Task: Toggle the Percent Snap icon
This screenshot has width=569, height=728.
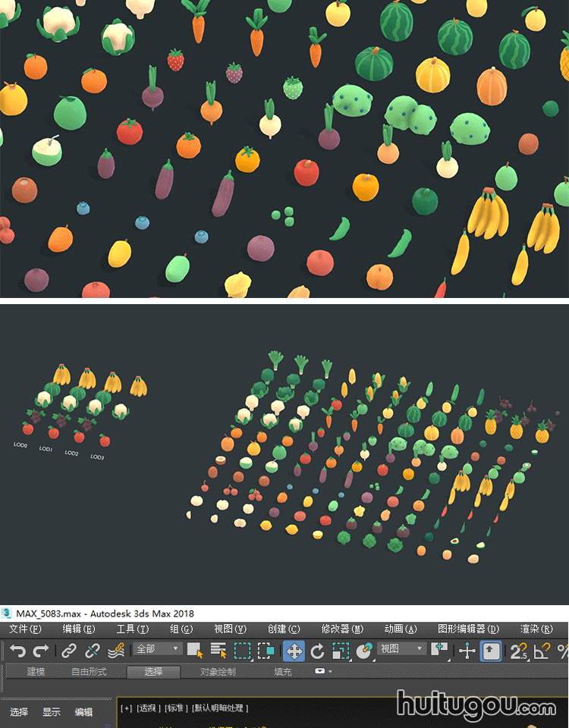Action: (x=563, y=651)
